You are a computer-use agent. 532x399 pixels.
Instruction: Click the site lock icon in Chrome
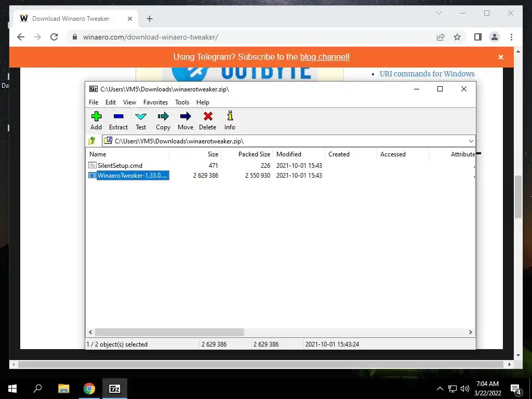pos(75,37)
